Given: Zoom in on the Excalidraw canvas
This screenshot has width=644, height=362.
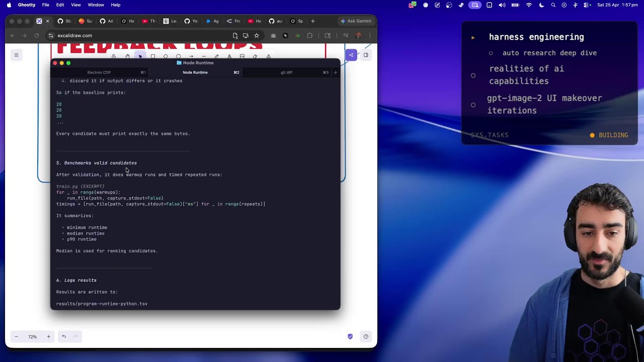Looking at the screenshot, I should (48, 336).
